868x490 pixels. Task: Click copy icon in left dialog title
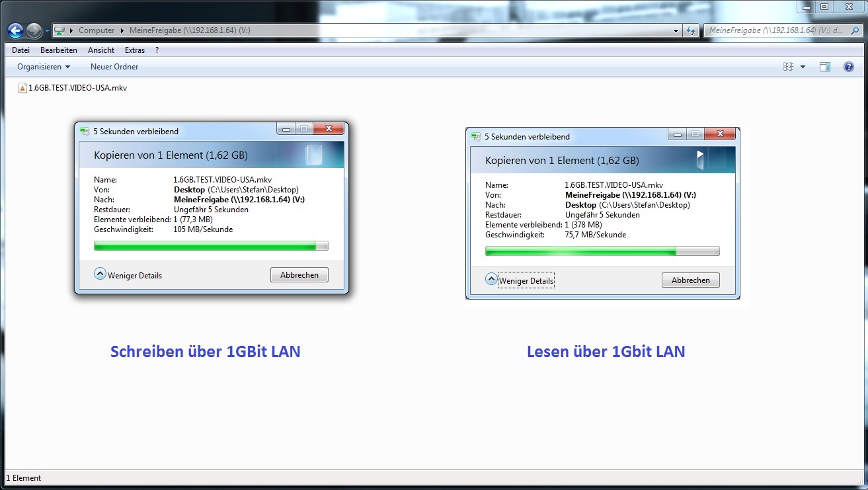[x=85, y=131]
